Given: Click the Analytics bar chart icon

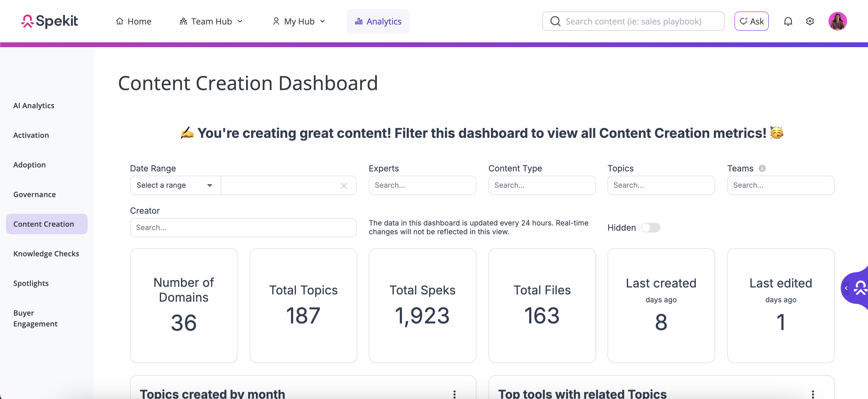Looking at the screenshot, I should tap(359, 21).
